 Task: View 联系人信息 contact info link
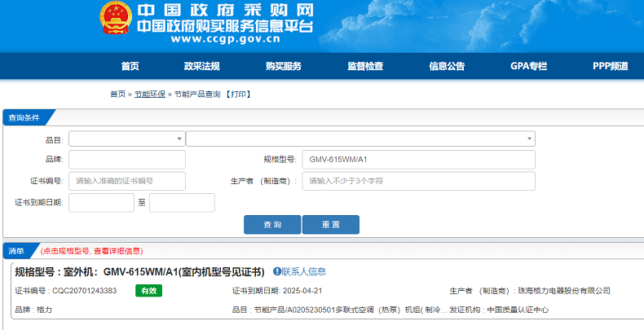(x=303, y=271)
